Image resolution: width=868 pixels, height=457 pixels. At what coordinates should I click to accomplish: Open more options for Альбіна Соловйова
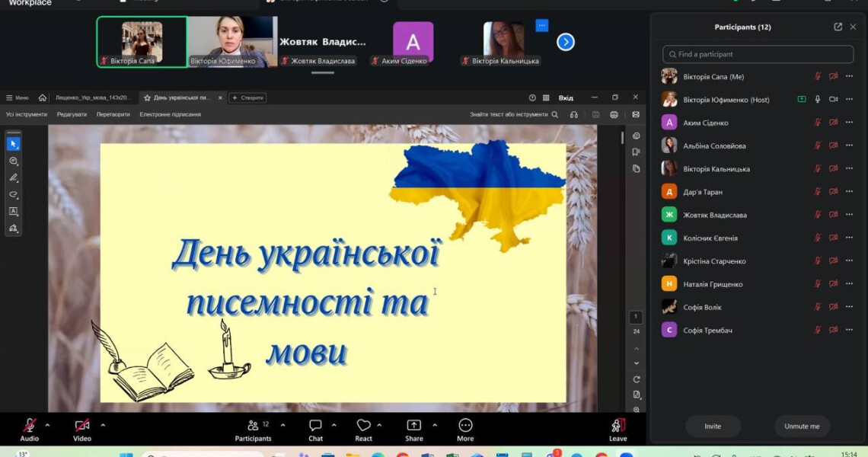[849, 145]
